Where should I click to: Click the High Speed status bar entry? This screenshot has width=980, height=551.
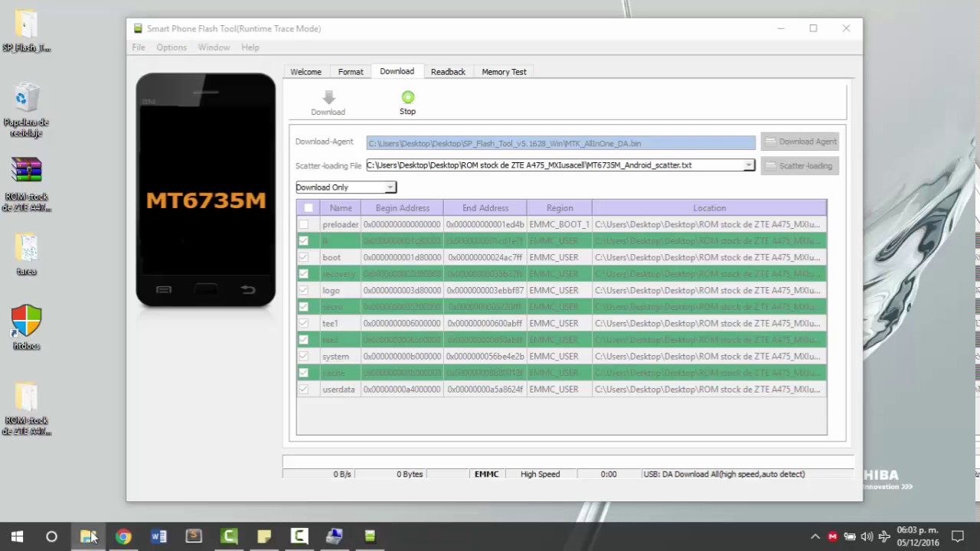pos(540,474)
